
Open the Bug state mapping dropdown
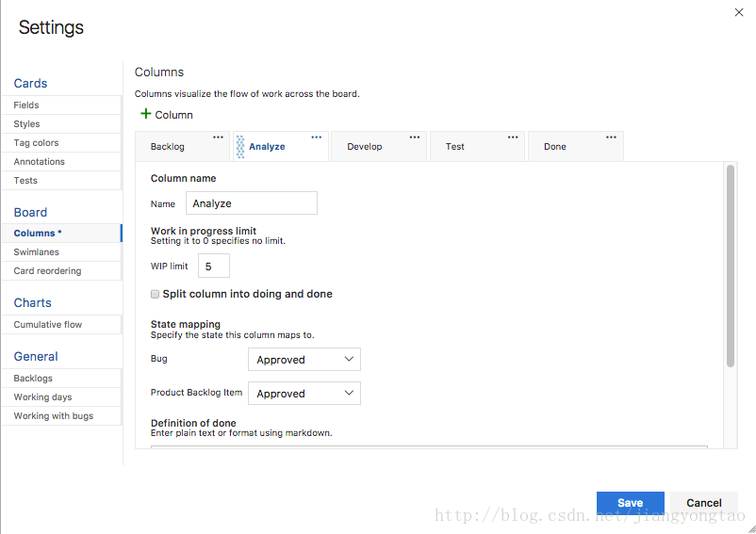tap(304, 359)
